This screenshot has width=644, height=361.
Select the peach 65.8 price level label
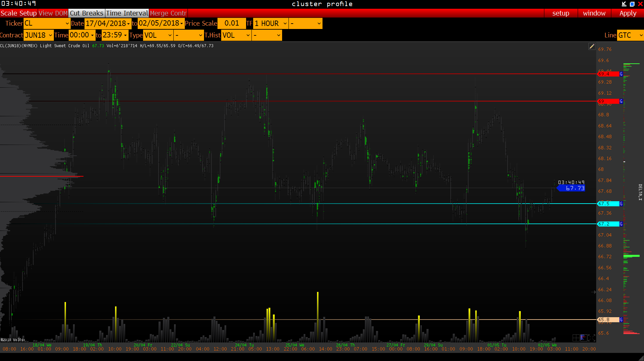click(608, 320)
